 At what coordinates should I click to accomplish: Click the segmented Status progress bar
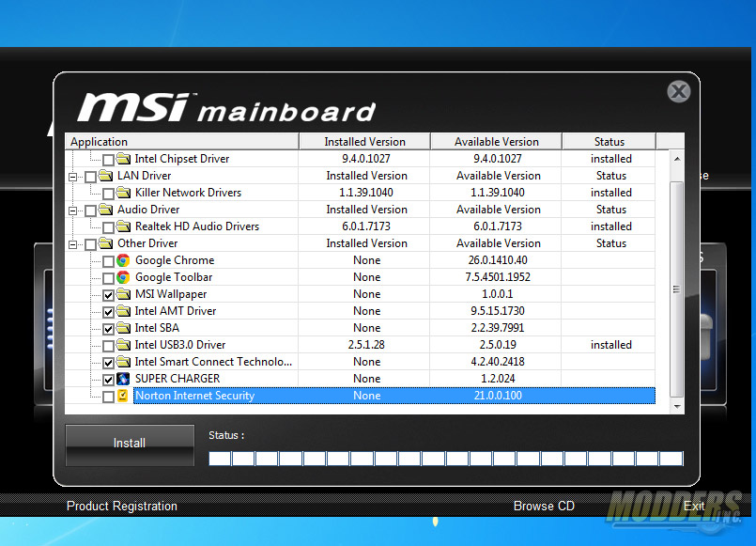[446, 459]
